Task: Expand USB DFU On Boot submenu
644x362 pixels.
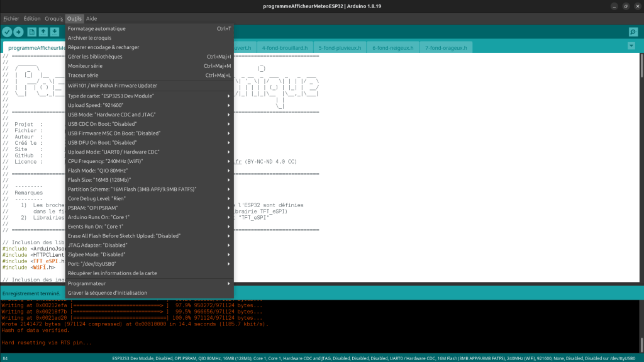Action: [150, 142]
